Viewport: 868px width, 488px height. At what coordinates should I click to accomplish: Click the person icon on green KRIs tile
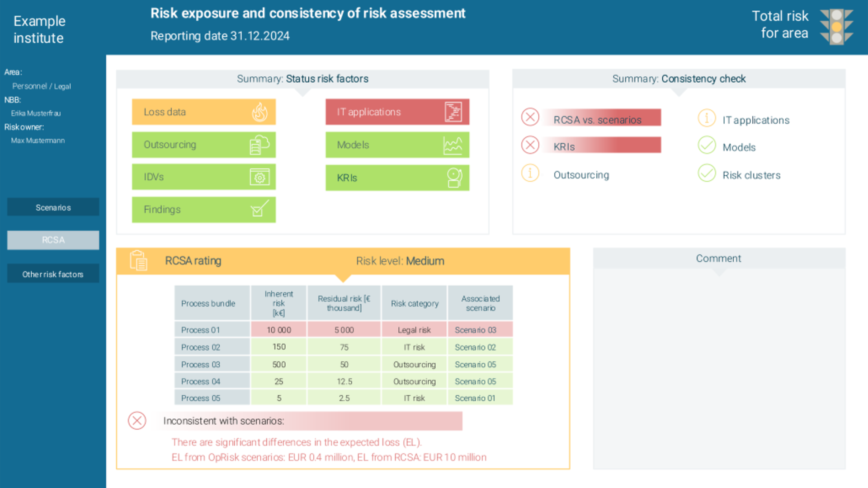point(454,178)
